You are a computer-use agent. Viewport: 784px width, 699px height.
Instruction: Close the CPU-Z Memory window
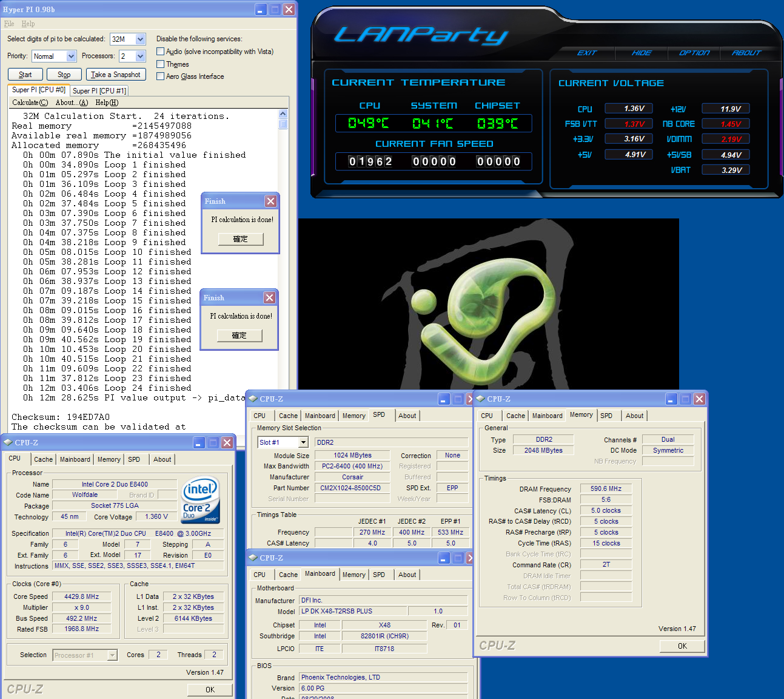pos(699,399)
